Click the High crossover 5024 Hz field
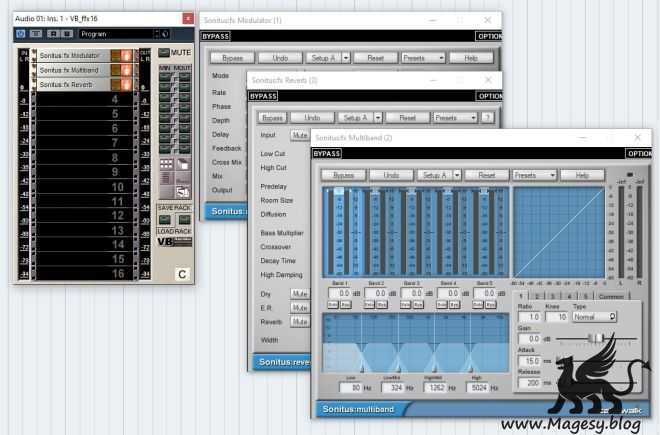Viewport: 660px width, 435px height. click(477, 388)
